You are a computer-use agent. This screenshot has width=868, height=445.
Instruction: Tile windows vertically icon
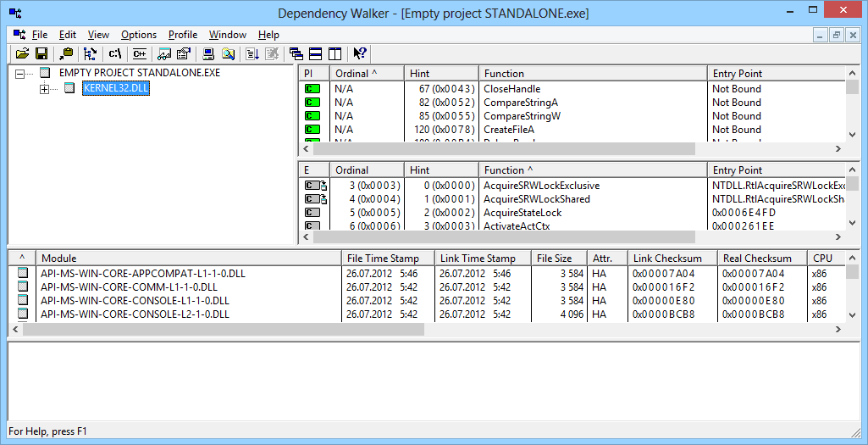pyautogui.click(x=334, y=53)
